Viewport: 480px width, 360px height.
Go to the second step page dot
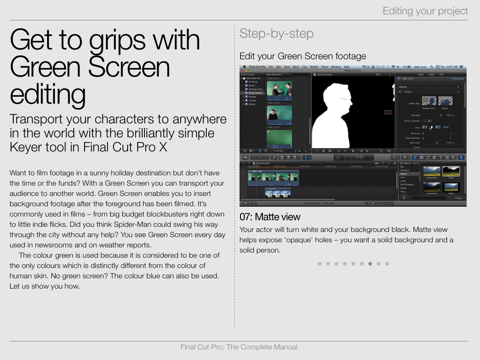coord(328,264)
